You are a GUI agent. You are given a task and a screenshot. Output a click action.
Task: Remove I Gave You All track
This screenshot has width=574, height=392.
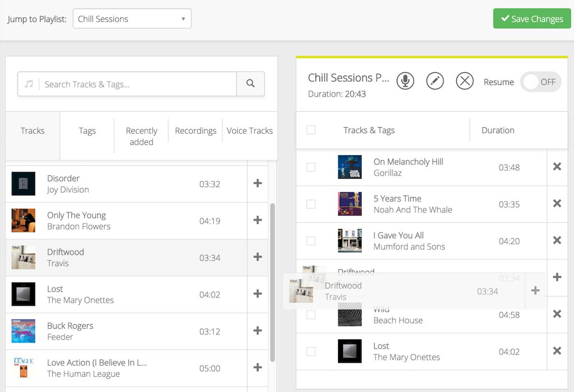click(557, 241)
